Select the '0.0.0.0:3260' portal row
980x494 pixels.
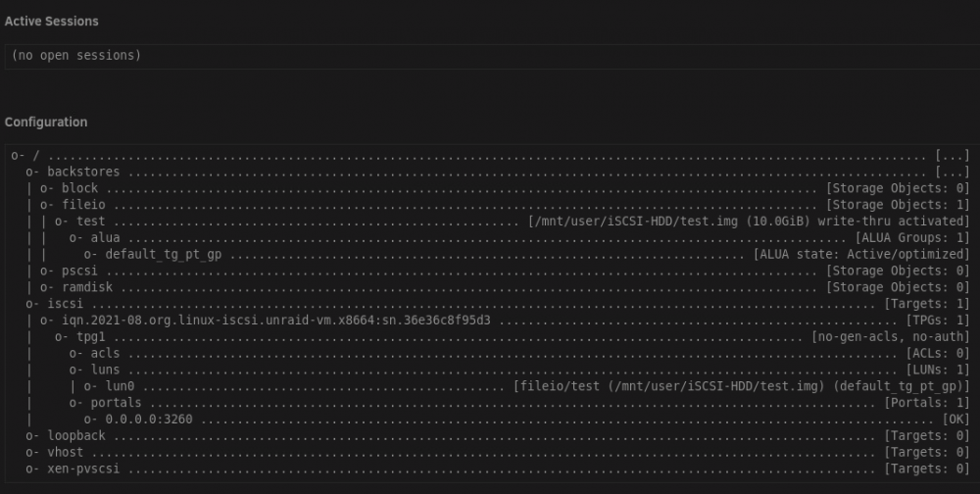pos(527,419)
